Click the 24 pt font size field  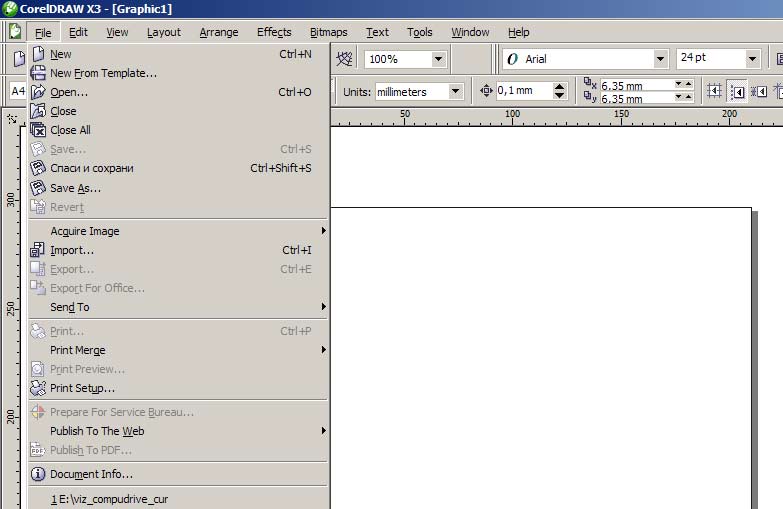pyautogui.click(x=711, y=58)
